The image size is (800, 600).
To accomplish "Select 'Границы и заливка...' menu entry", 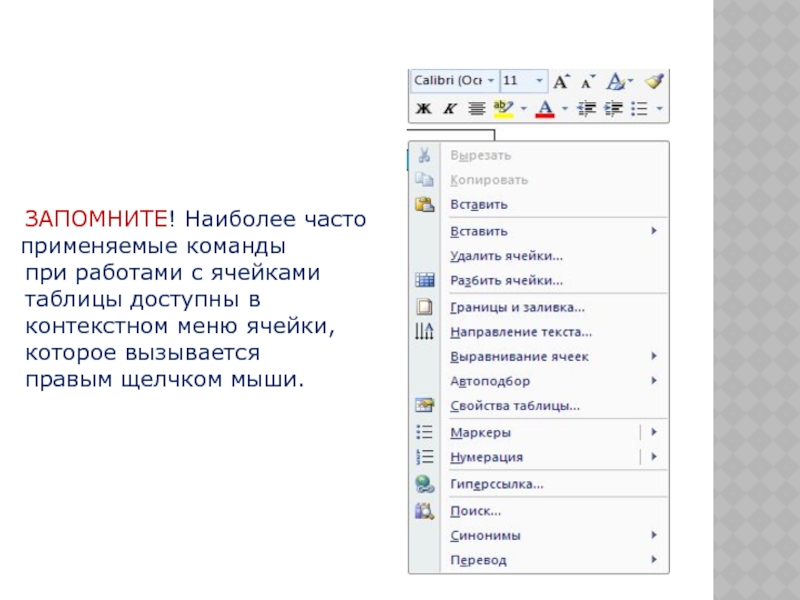I will tap(517, 308).
